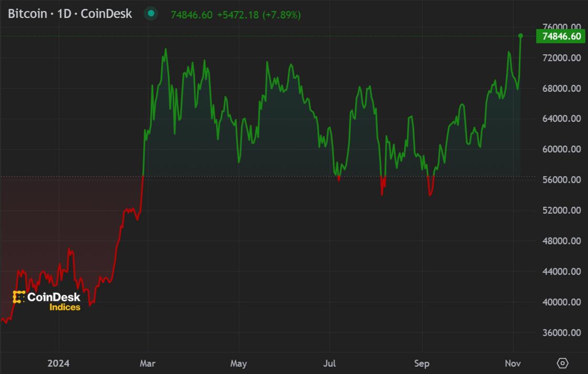Image resolution: width=588 pixels, height=374 pixels.
Task: Click the 68000.00 price scale label
Action: point(561,88)
